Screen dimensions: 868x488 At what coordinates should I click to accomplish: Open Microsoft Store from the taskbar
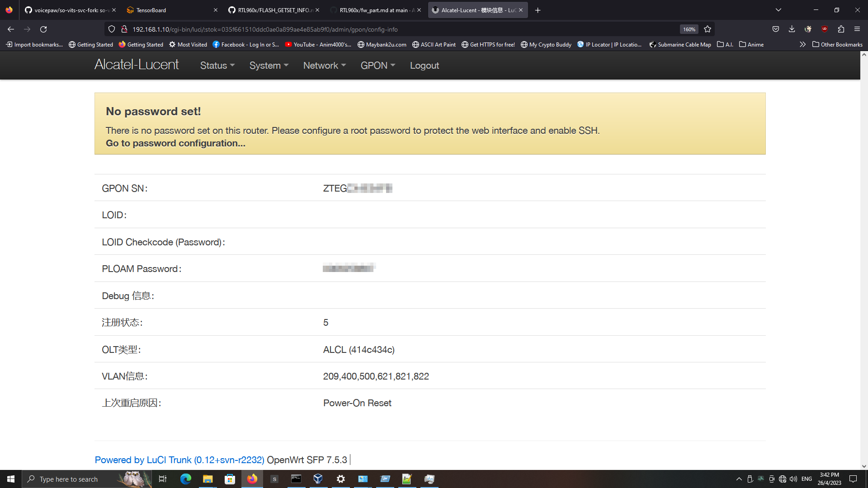tap(230, 479)
